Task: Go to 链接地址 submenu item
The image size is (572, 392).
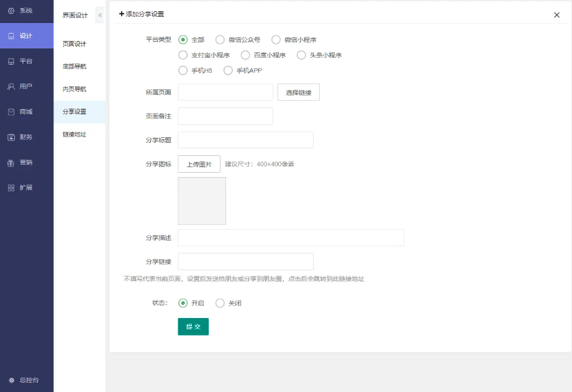Action: coord(75,134)
